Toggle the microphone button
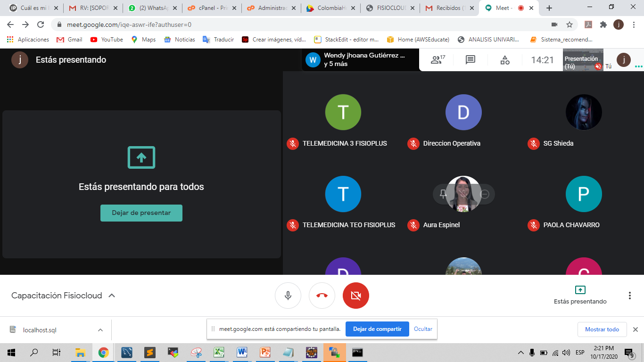The width and height of the screenshot is (644, 362). pyautogui.click(x=288, y=296)
